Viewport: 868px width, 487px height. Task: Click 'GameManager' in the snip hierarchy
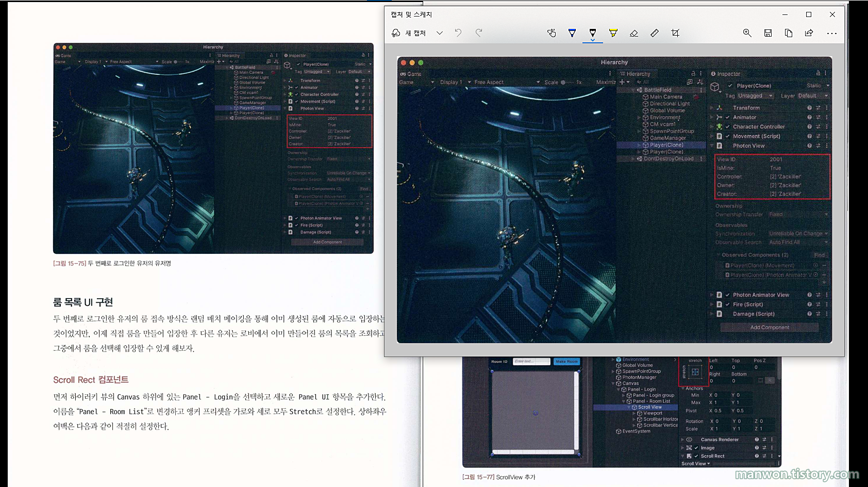pyautogui.click(x=667, y=138)
